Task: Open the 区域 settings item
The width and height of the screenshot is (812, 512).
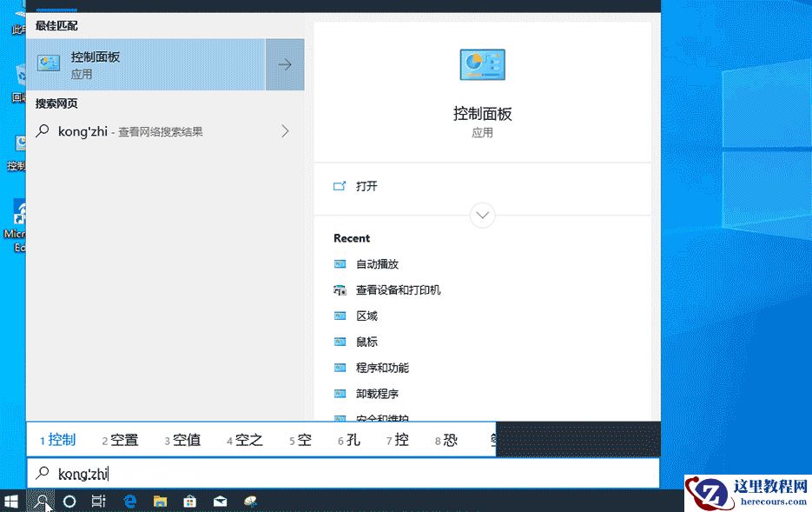Action: tap(365, 316)
